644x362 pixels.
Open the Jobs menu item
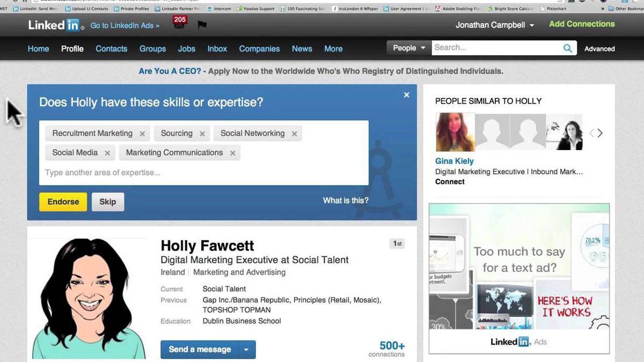pyautogui.click(x=186, y=48)
